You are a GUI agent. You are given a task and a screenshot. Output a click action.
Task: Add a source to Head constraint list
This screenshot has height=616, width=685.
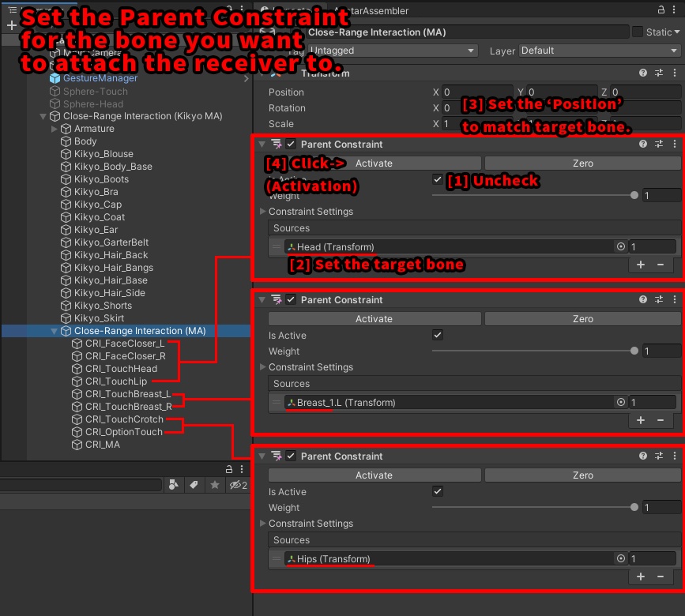641,265
